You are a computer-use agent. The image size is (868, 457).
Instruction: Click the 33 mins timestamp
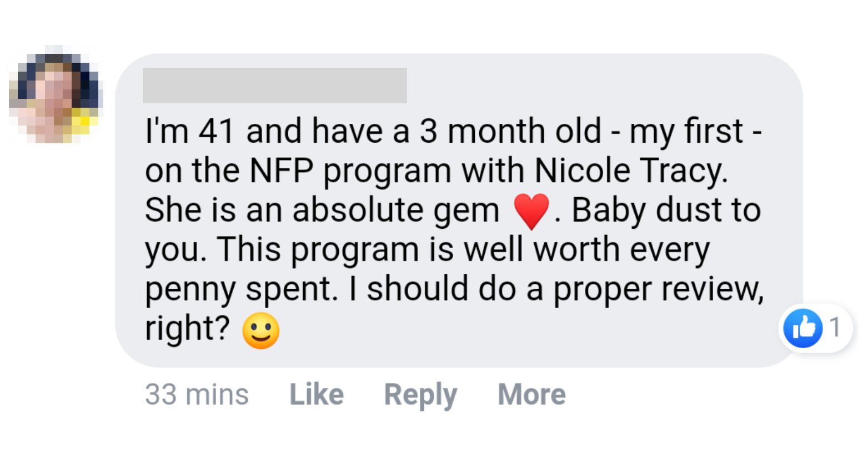(x=197, y=395)
